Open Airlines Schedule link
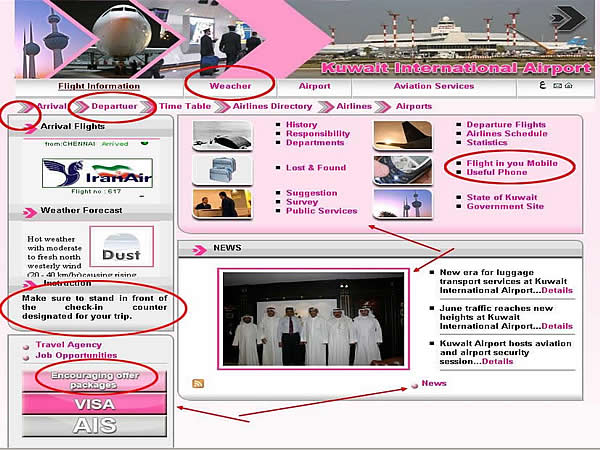The width and height of the screenshot is (600, 450). coord(507,134)
